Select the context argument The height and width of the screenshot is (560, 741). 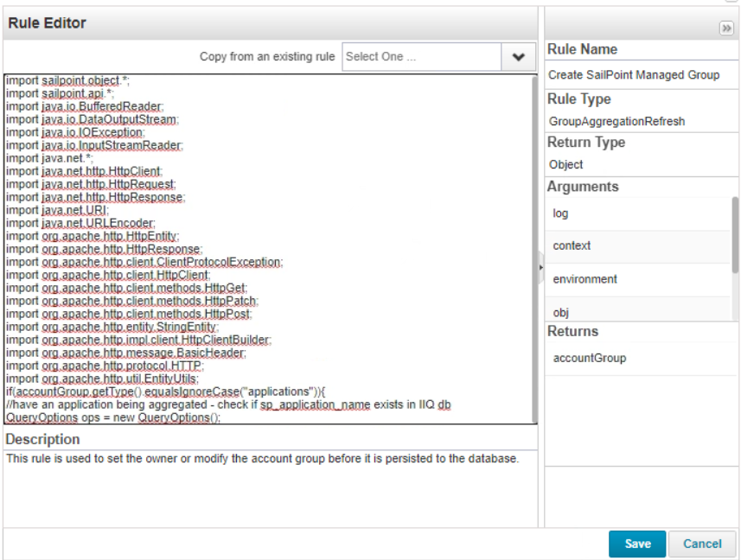(x=638, y=246)
